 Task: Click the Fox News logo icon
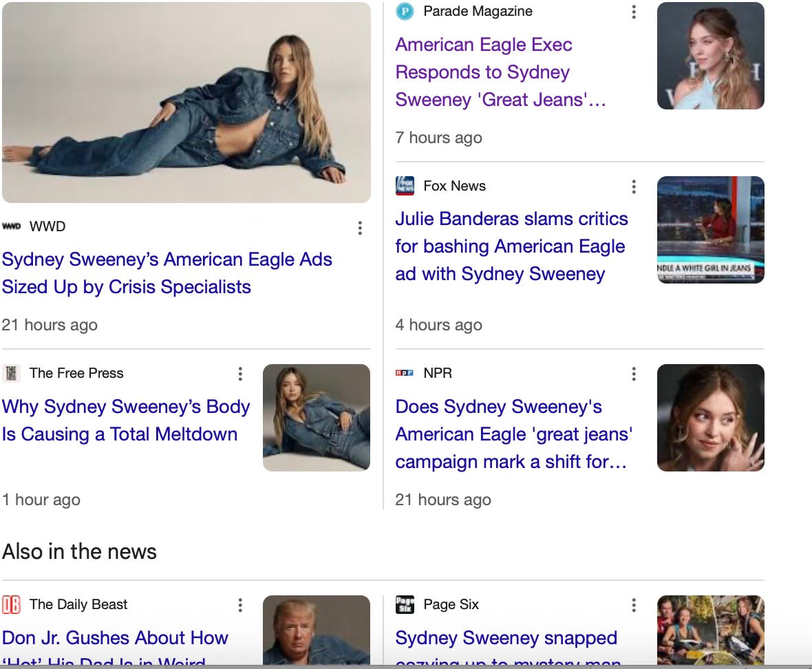pyautogui.click(x=405, y=186)
